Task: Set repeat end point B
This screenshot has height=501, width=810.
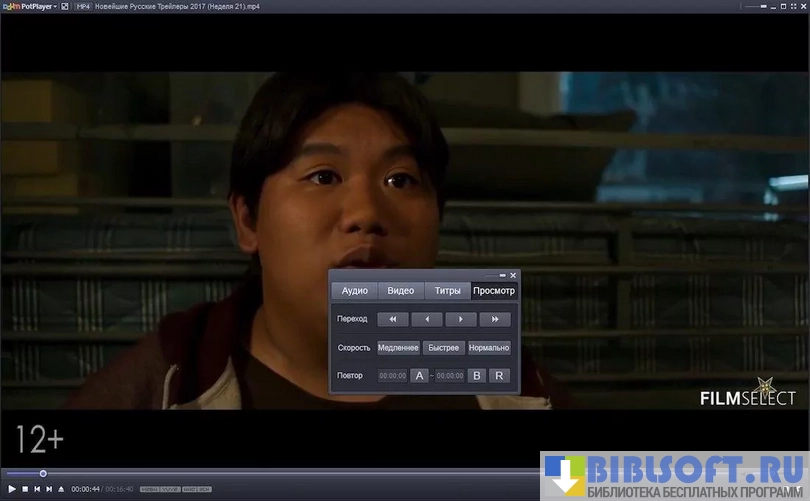Action: click(x=477, y=376)
